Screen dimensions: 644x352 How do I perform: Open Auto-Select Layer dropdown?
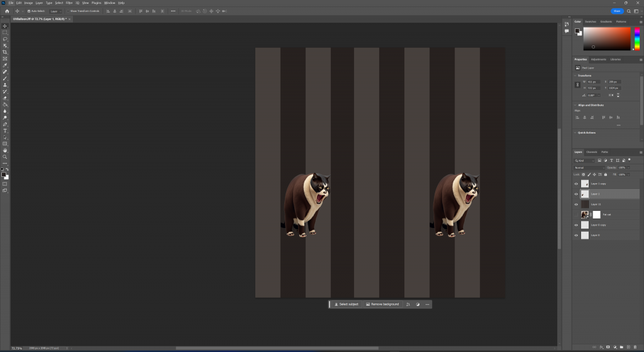[x=56, y=11]
